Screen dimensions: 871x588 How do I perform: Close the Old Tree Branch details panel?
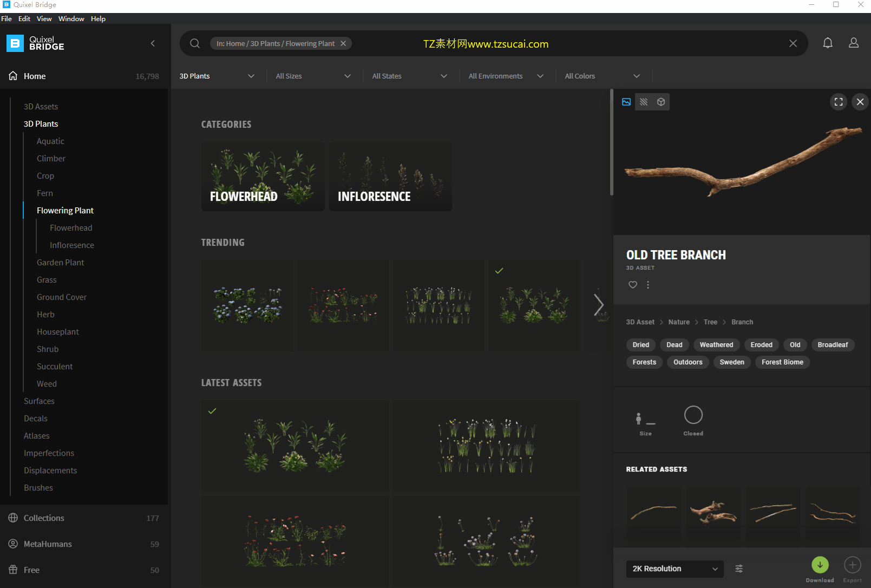pos(860,102)
